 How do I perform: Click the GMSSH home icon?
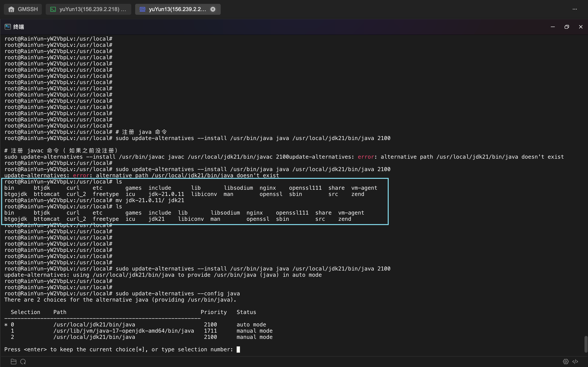point(11,9)
